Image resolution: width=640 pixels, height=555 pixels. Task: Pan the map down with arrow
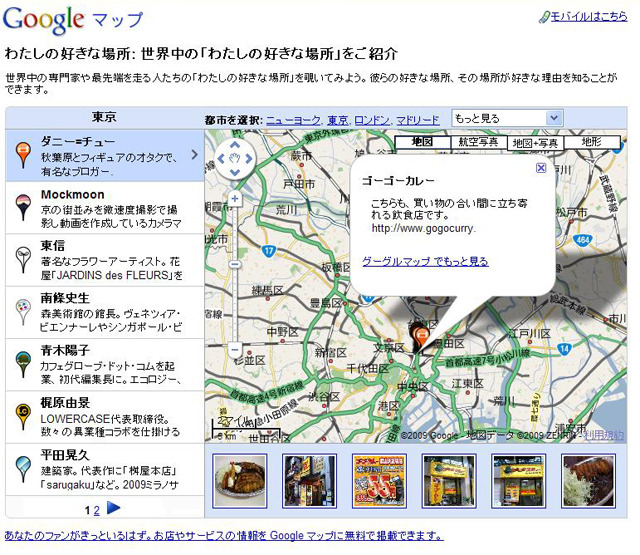235,172
